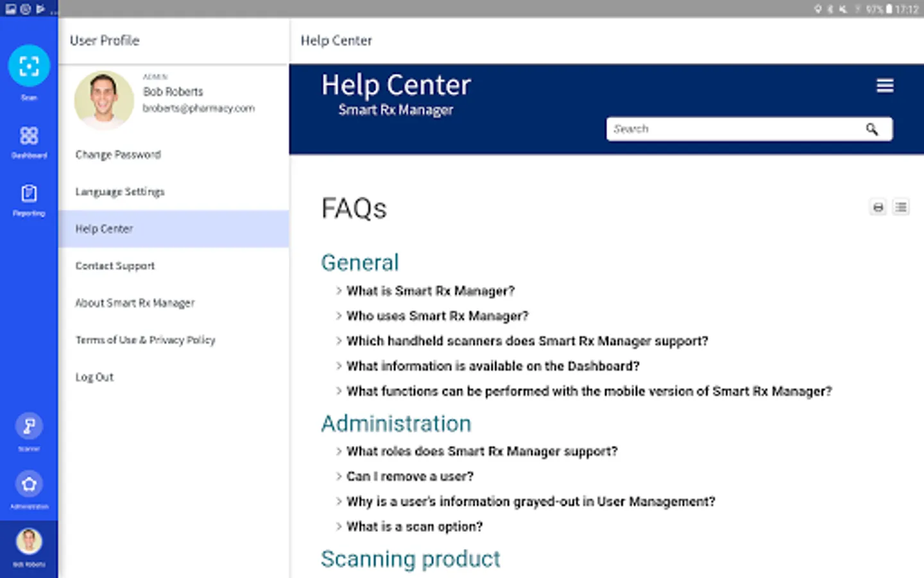
Task: Open the Scan icon in the sidebar
Action: click(x=29, y=66)
